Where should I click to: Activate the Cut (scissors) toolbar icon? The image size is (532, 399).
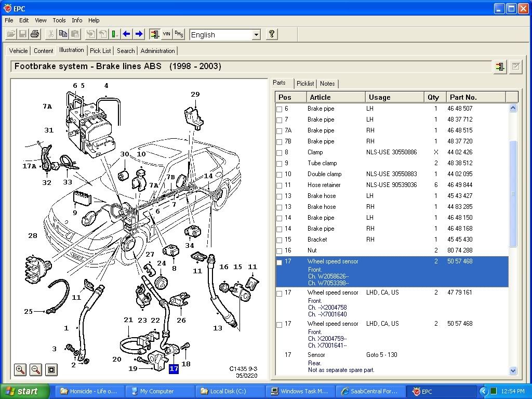click(x=51, y=34)
